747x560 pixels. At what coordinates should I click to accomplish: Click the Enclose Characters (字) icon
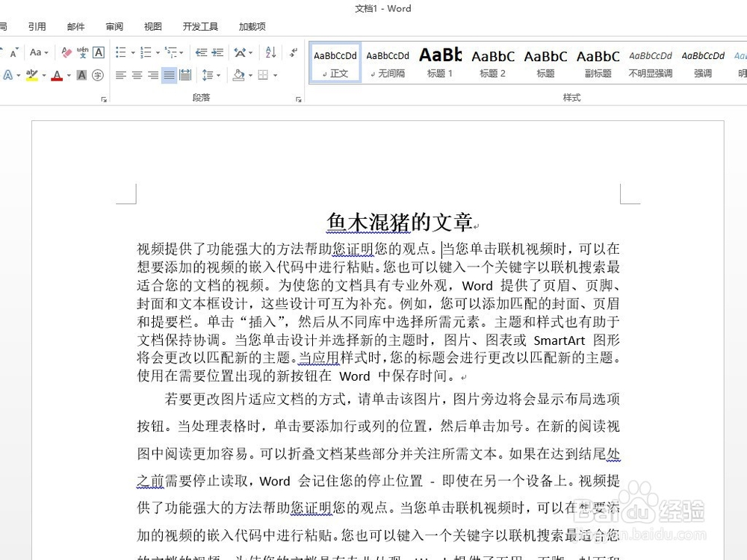click(x=98, y=75)
